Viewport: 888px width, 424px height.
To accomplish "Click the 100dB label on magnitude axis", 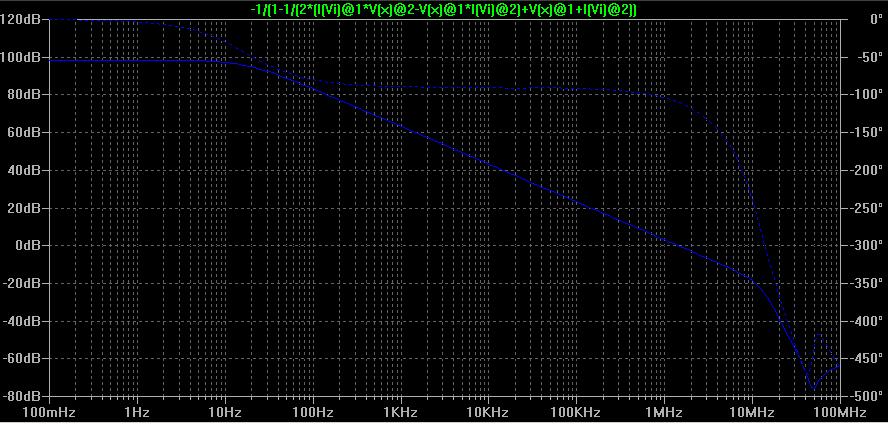I will (20, 57).
